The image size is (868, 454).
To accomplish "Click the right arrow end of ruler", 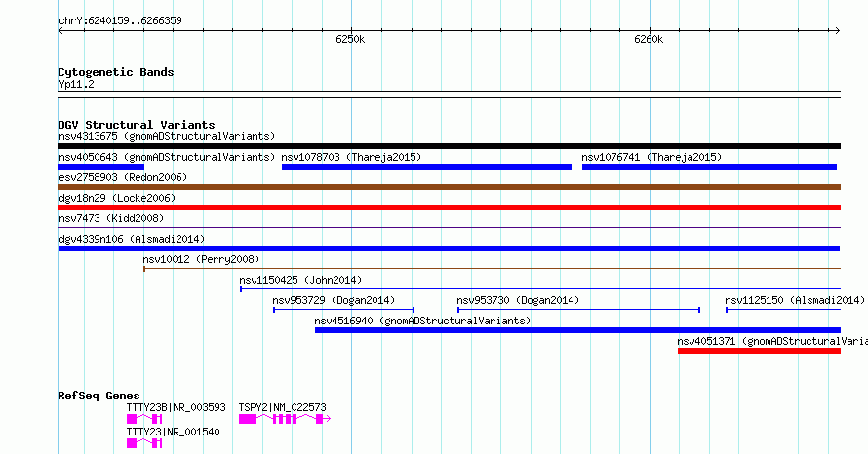I will pyautogui.click(x=837, y=31).
